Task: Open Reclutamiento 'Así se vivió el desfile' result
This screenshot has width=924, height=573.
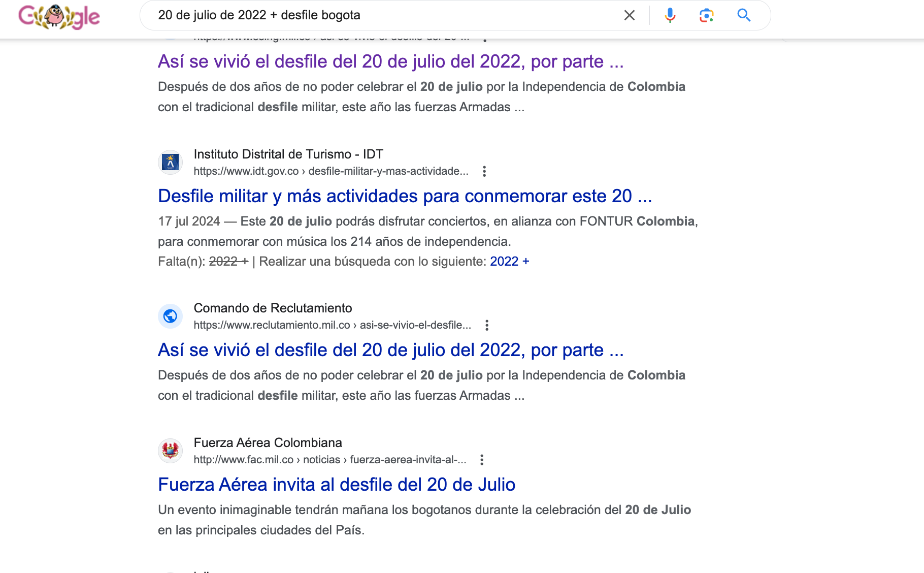Action: (x=390, y=350)
